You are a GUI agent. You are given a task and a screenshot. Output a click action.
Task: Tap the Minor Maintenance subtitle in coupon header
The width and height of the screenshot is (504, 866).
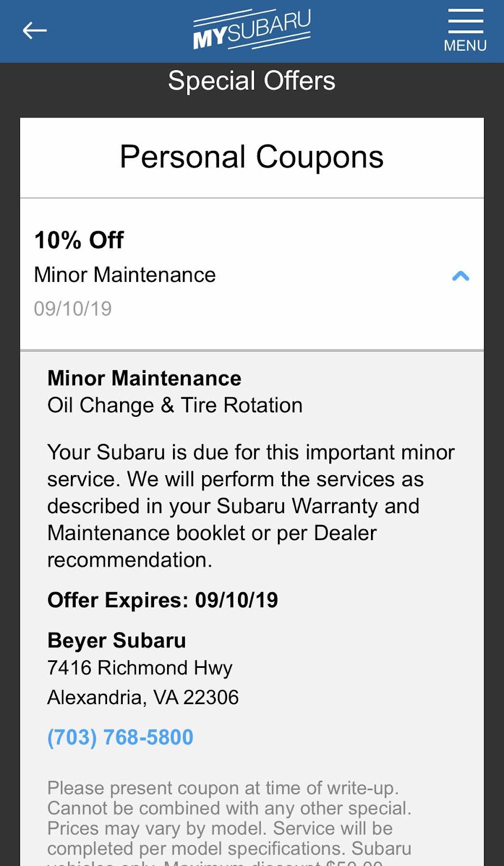(125, 275)
